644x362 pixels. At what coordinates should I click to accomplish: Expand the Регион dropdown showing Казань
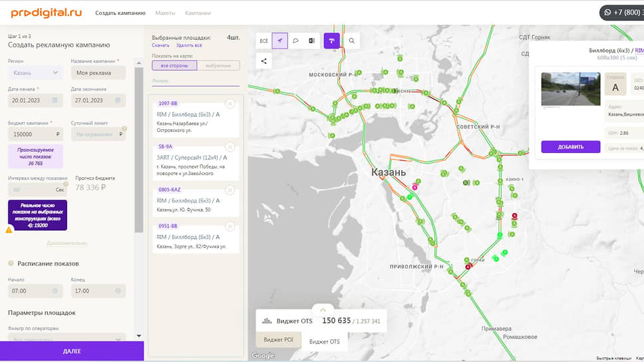(x=35, y=73)
